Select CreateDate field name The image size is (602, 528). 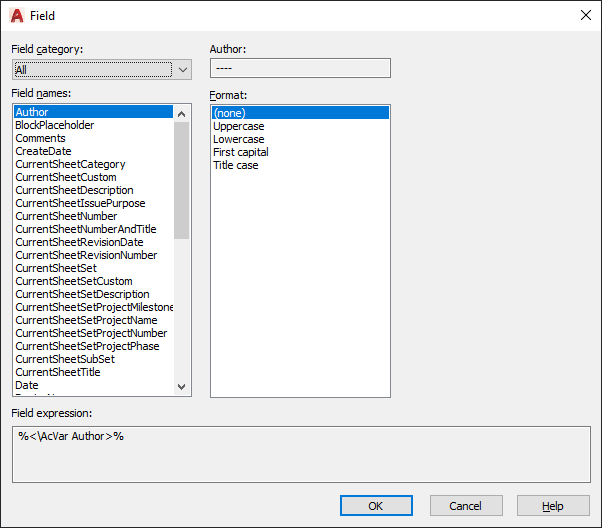click(x=43, y=151)
